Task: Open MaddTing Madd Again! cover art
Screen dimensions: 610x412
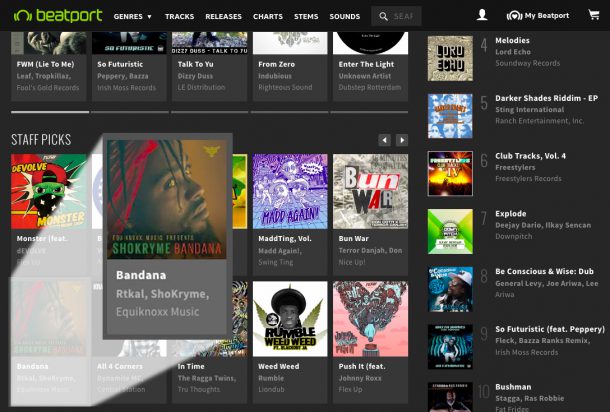Action: pyautogui.click(x=290, y=191)
